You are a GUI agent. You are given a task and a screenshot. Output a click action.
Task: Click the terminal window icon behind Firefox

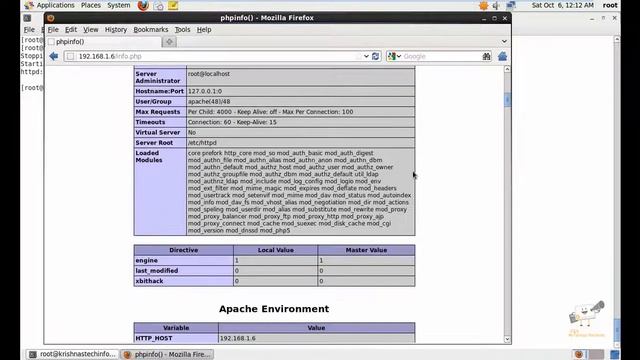[27, 18]
